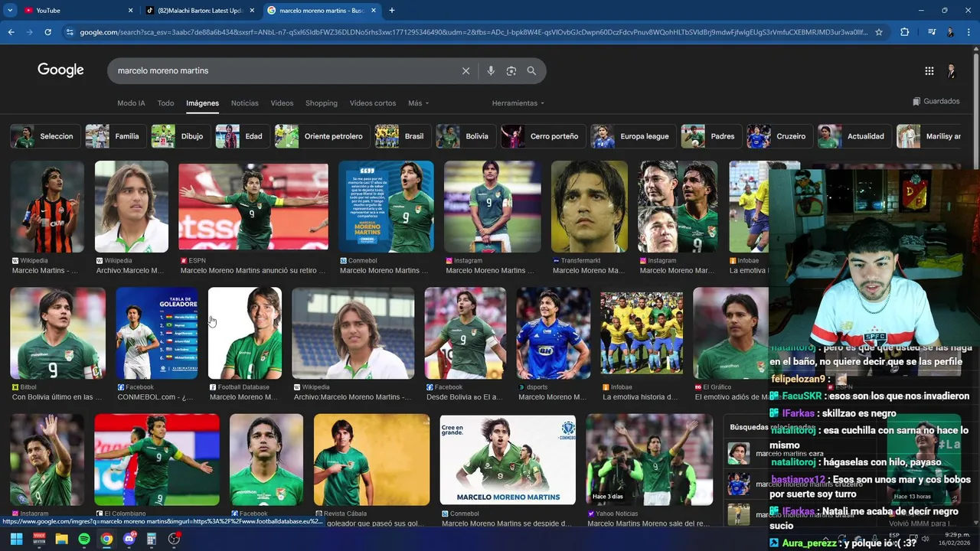
Task: Open the ESPN retirement announcement image
Action: coord(253,207)
